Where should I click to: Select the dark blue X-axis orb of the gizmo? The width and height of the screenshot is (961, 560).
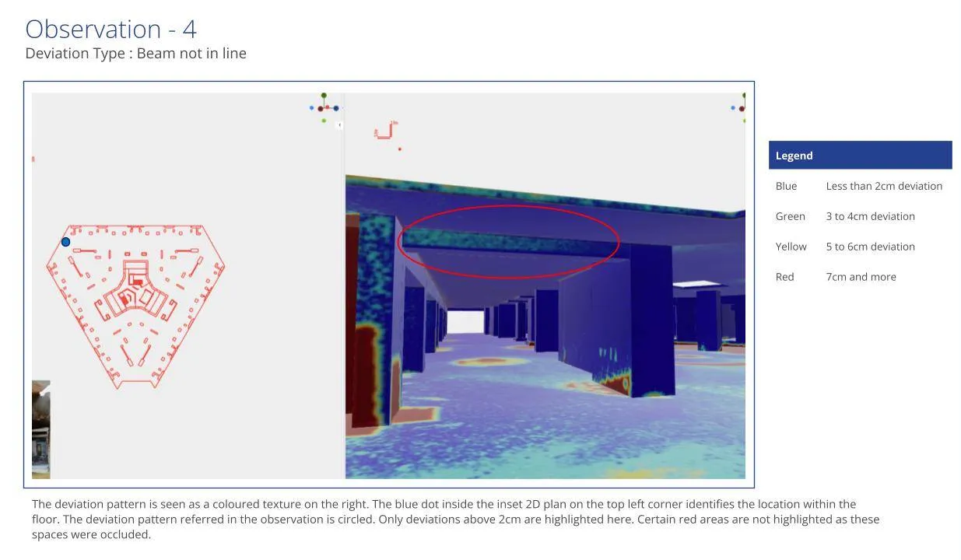pyautogui.click(x=336, y=108)
